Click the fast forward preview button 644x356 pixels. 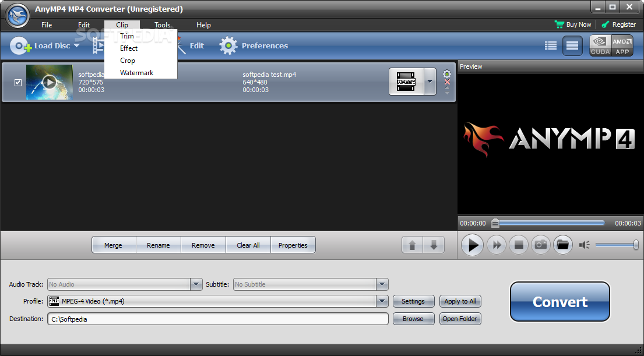click(x=497, y=245)
